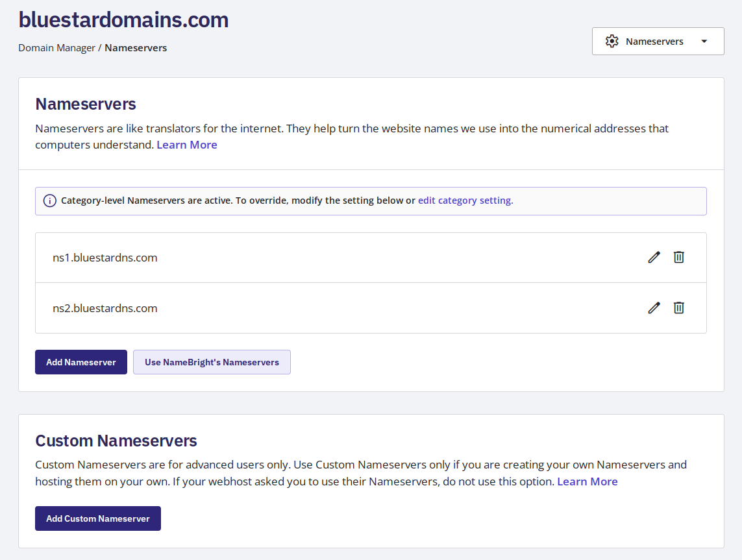Viewport: 742px width, 560px height.
Task: Open Learn More under Custom Nameservers
Action: 587,481
